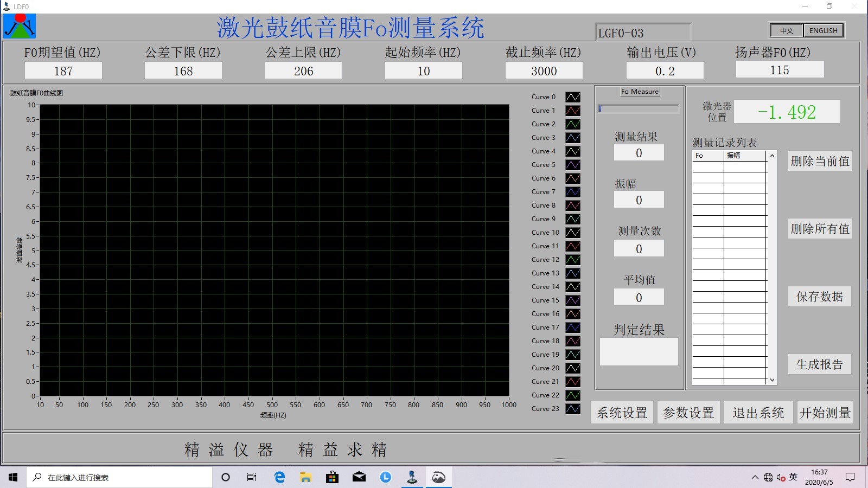Click the F0期望值 input field showing 187
Image resolution: width=868 pixels, height=488 pixels.
pyautogui.click(x=63, y=71)
